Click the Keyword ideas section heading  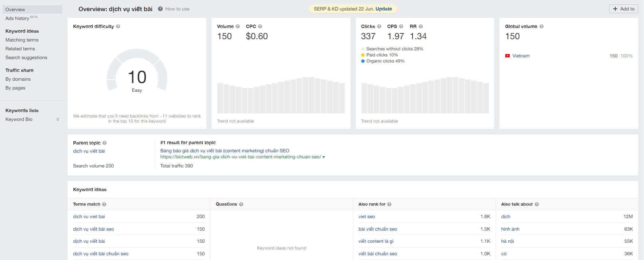90,189
